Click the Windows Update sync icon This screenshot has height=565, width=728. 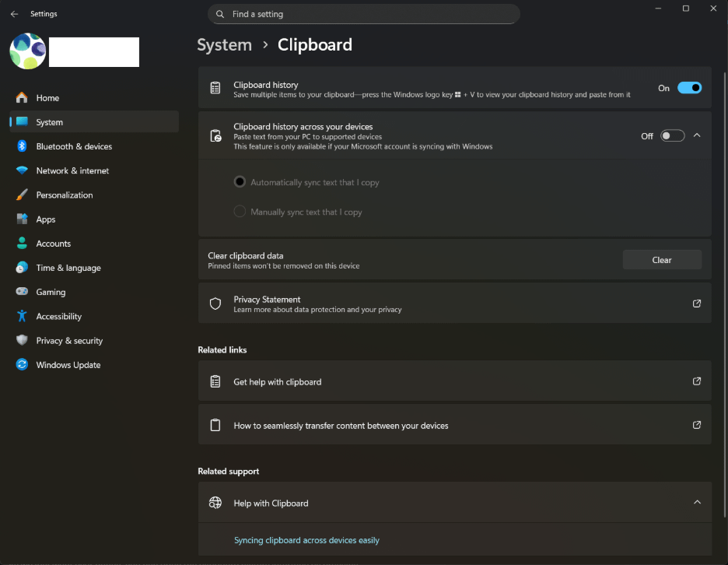pos(22,364)
